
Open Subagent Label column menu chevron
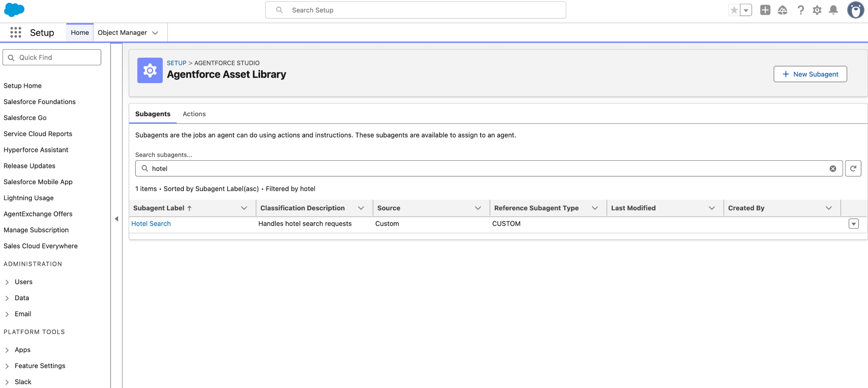pyautogui.click(x=244, y=208)
